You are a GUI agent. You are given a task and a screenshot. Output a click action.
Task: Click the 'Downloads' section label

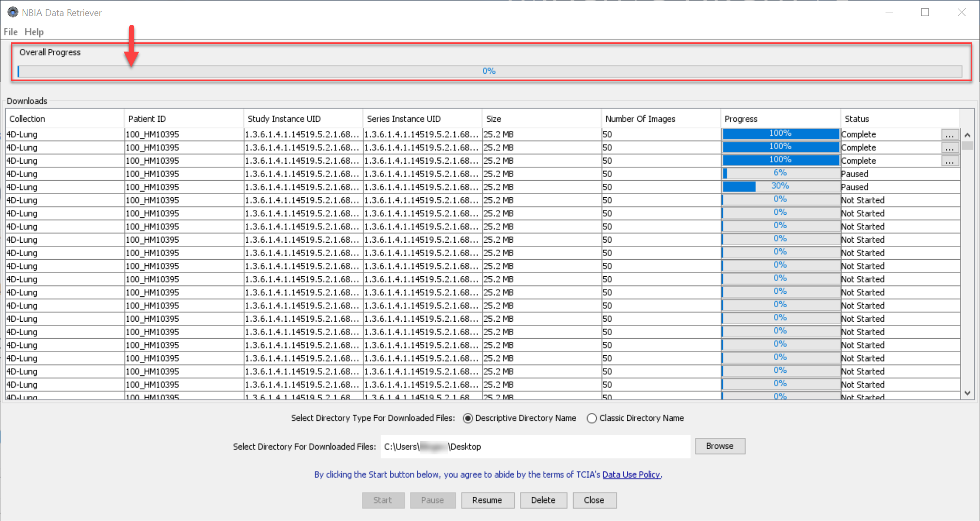[x=27, y=101]
